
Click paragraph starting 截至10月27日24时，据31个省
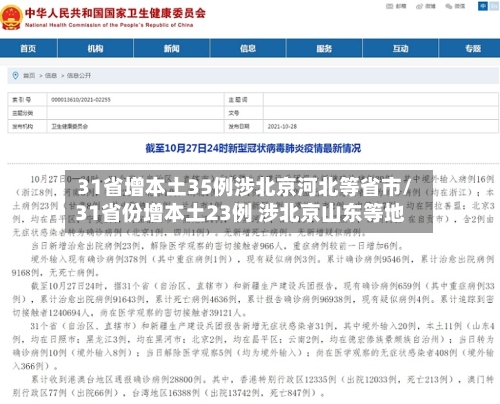pos(253,299)
